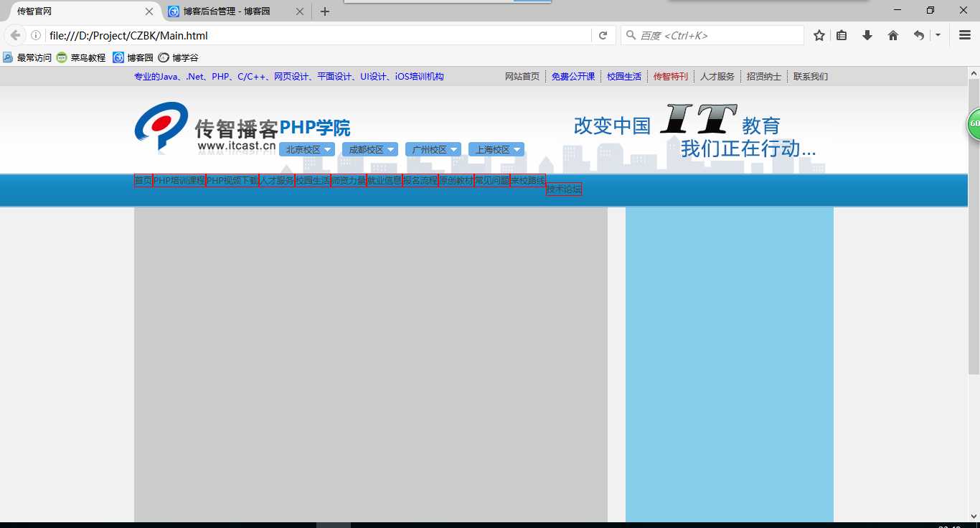Go to the home page icon
Viewport: 980px width, 528px height.
click(x=893, y=35)
